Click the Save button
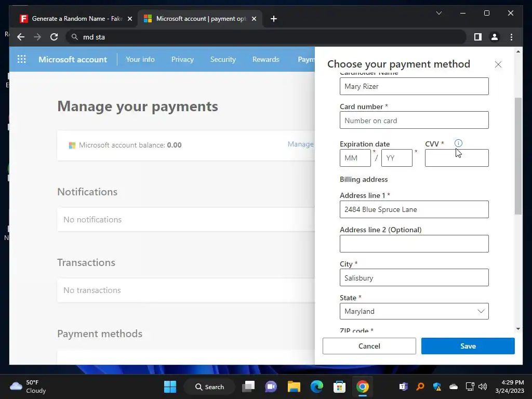Image resolution: width=532 pixels, height=399 pixels. 468,346
